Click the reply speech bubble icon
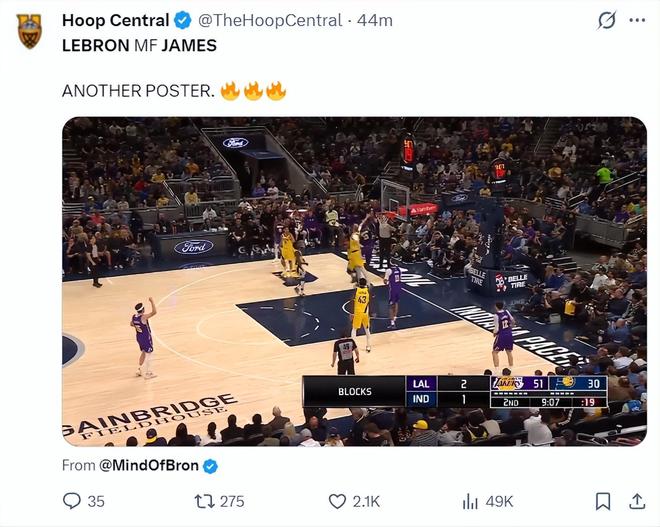Image resolution: width=660 pixels, height=527 pixels. (x=71, y=501)
